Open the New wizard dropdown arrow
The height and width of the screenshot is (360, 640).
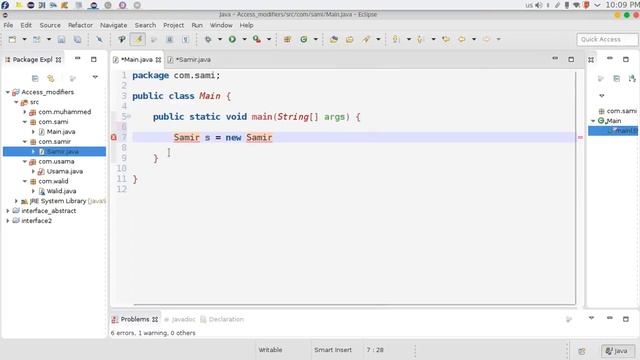[x=24, y=40]
